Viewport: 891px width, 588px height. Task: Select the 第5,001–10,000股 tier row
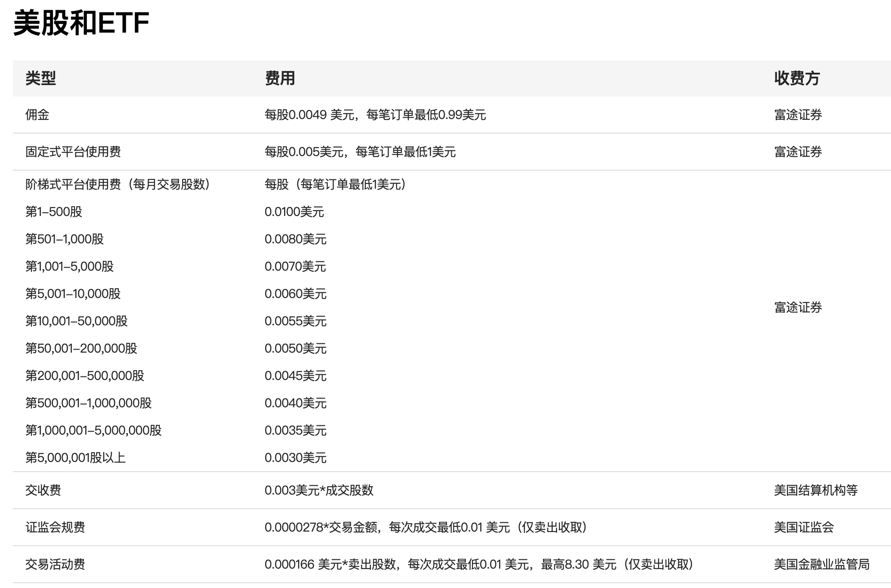coord(73,294)
